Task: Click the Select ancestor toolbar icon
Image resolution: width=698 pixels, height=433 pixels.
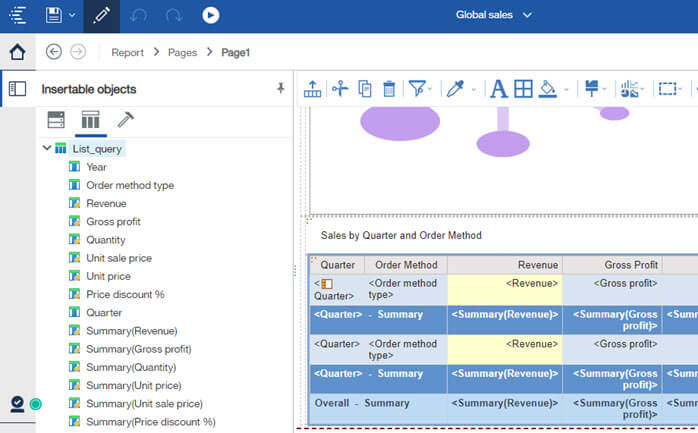Action: tap(312, 89)
